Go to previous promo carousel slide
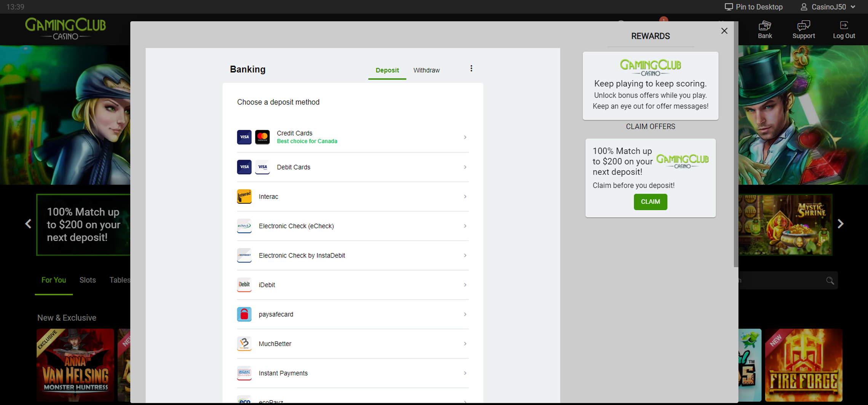 pos(28,224)
